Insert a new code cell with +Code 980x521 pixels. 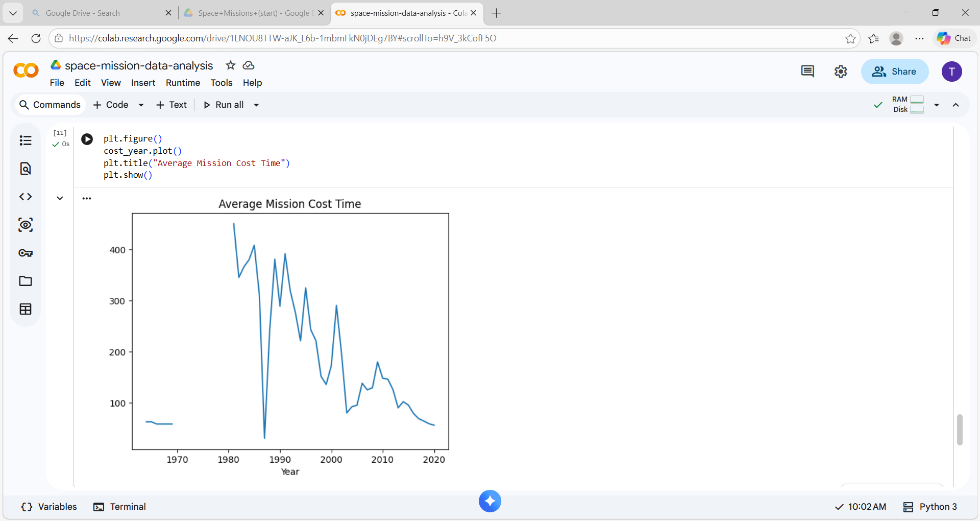110,105
